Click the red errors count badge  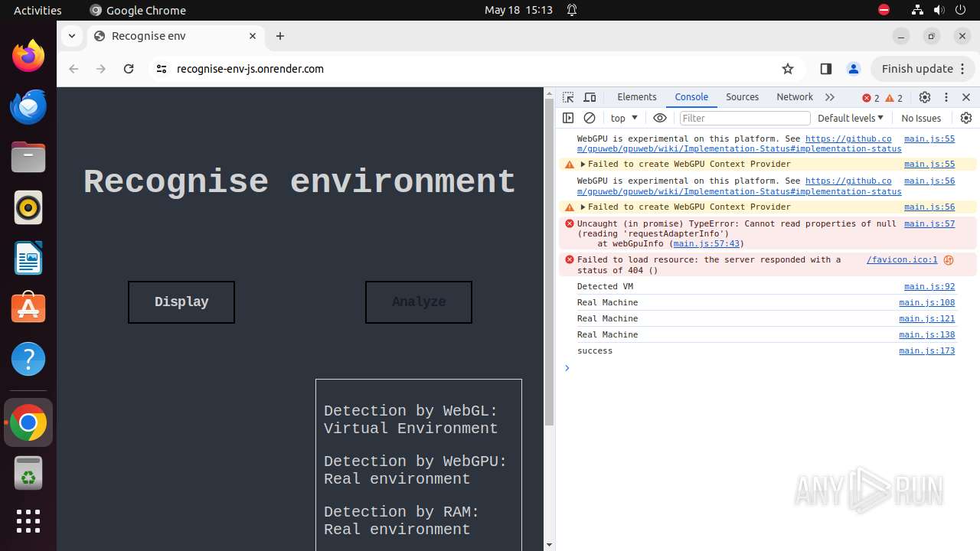[871, 98]
